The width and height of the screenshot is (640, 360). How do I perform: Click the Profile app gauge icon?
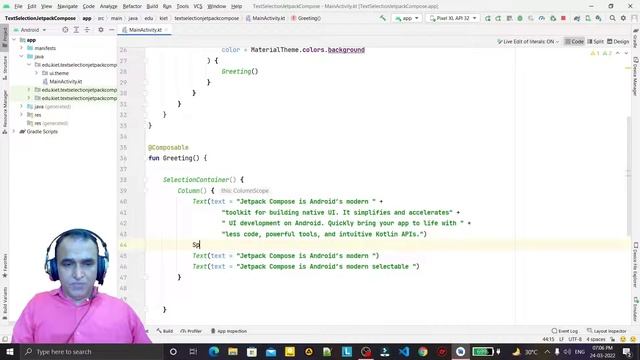[x=542, y=18]
